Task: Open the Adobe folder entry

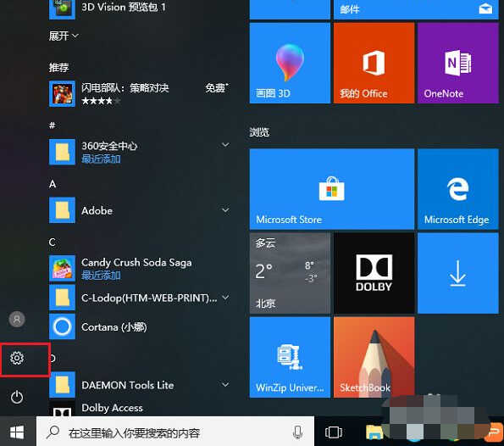Action: click(x=140, y=210)
